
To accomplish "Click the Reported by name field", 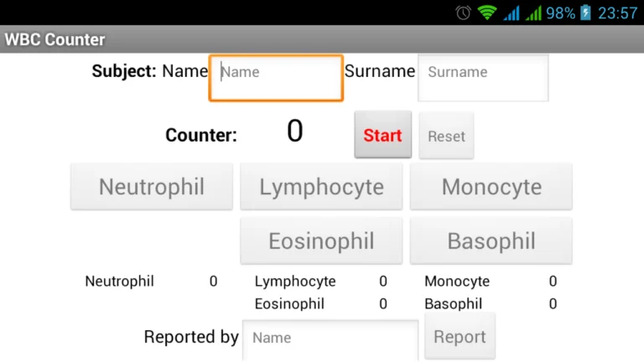I will pos(330,340).
